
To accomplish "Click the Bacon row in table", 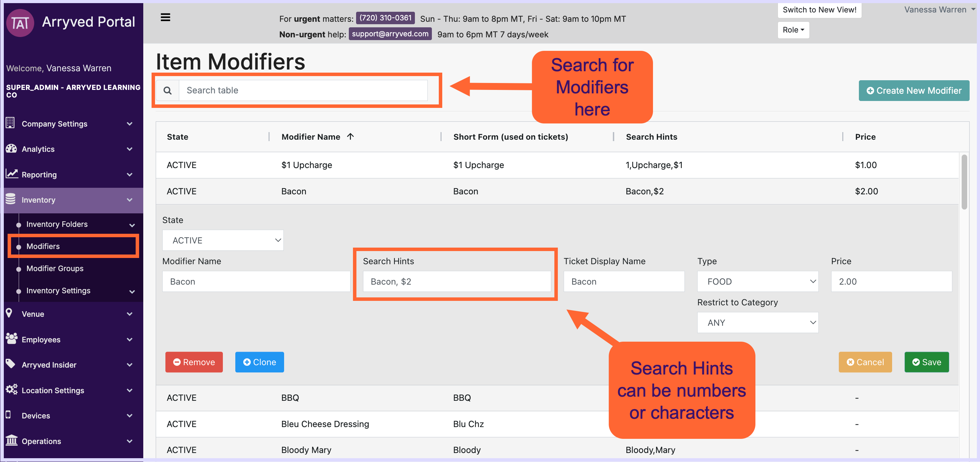I will [x=557, y=191].
